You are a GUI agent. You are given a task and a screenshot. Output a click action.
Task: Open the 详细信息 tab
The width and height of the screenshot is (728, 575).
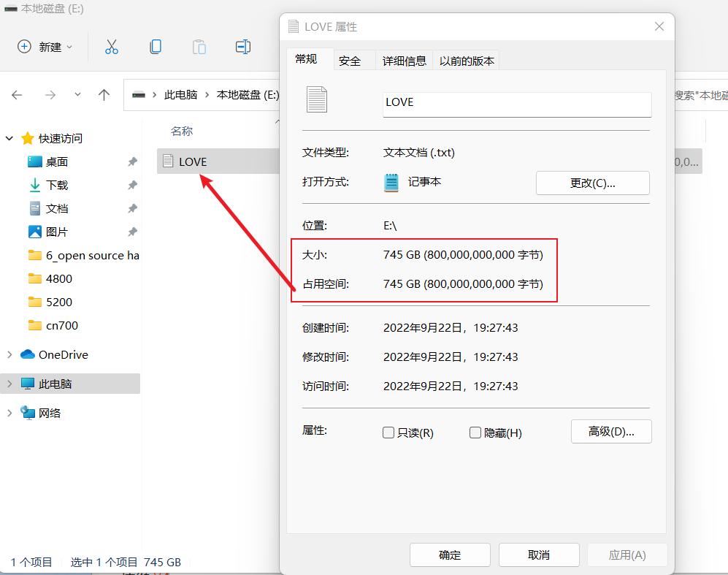click(x=404, y=61)
